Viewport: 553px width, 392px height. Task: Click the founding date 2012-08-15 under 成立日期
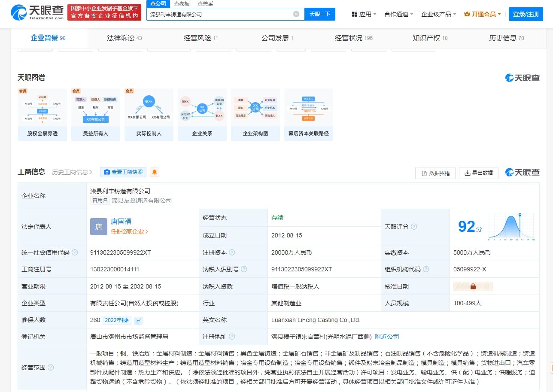pos(287,235)
